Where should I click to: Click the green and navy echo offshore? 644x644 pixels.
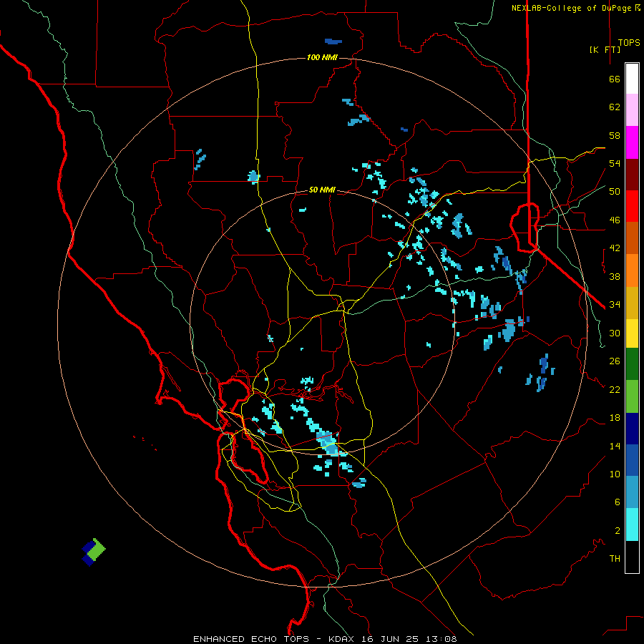point(94,552)
